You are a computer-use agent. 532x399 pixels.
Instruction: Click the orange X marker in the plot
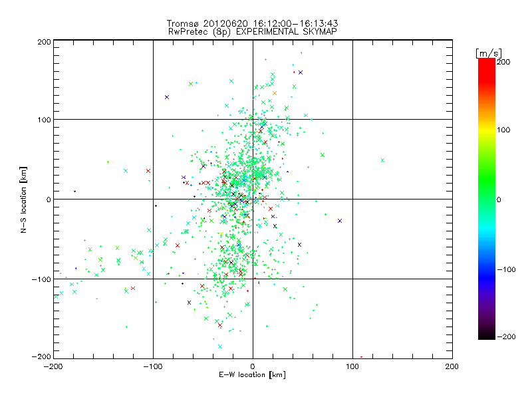tap(275, 93)
